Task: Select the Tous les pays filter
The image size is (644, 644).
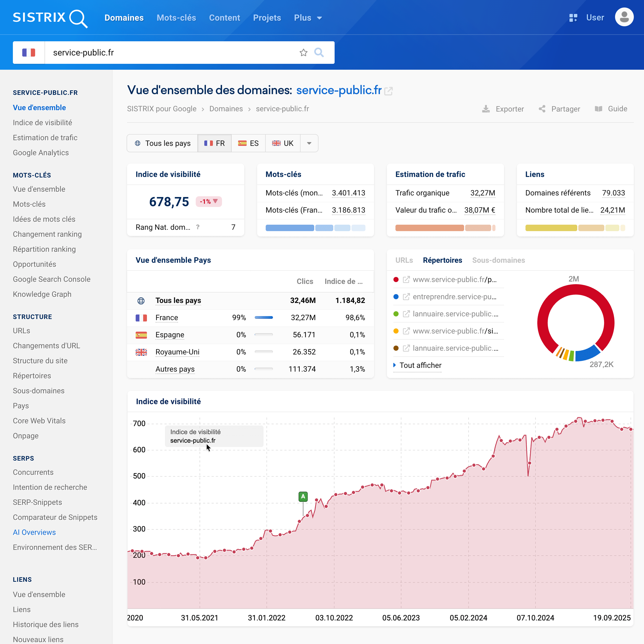Action: click(163, 143)
